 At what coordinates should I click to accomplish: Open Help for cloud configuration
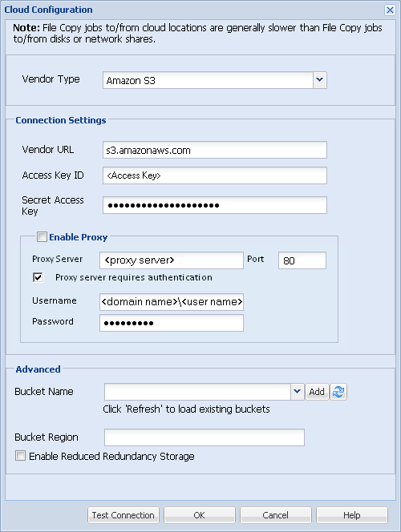click(x=352, y=515)
